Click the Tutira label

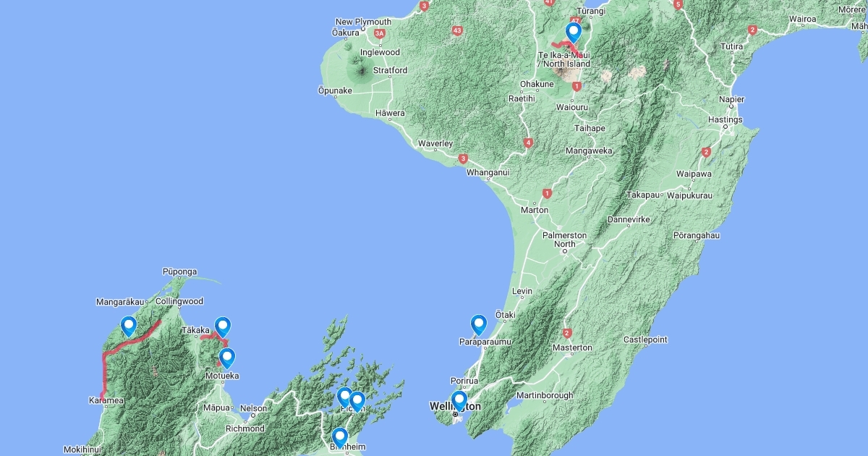pos(732,47)
